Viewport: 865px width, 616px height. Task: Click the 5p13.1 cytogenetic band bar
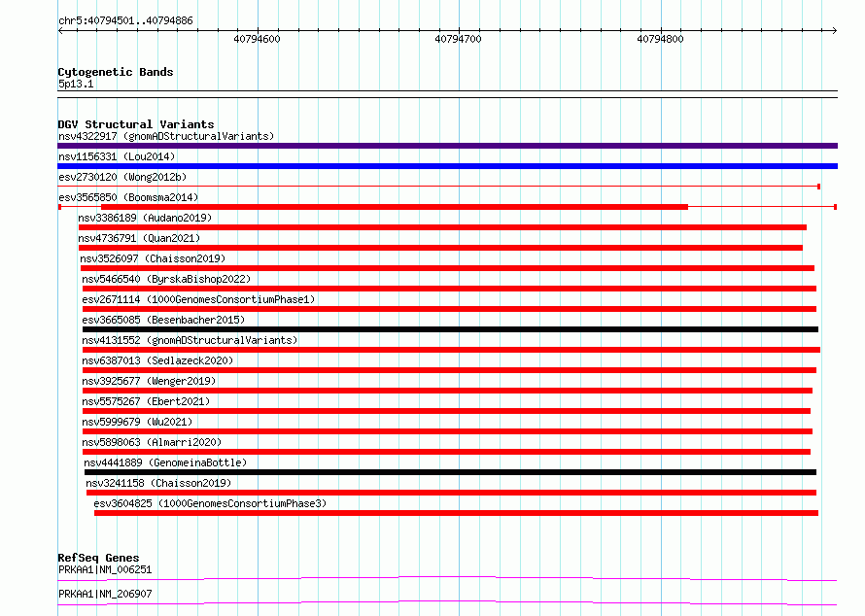tap(447, 94)
